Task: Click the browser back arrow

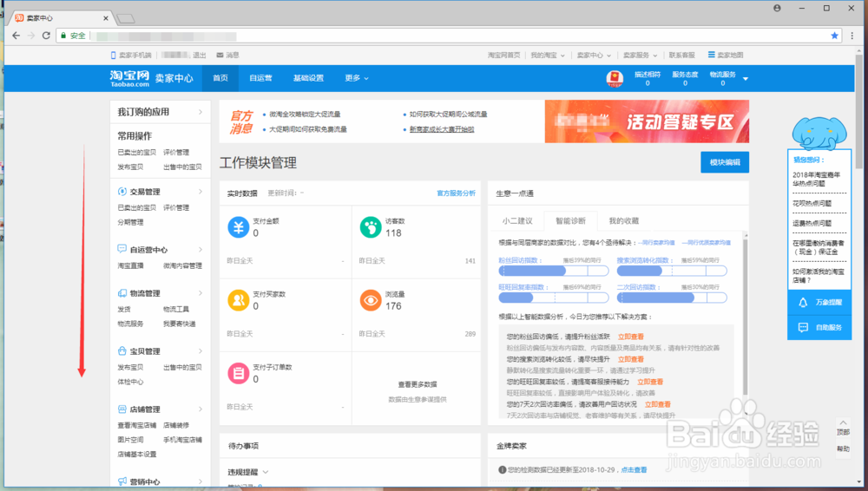Action: (16, 36)
